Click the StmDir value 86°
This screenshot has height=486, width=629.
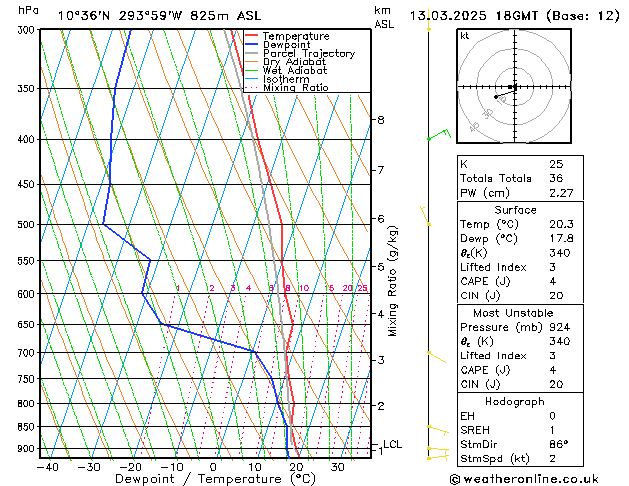pos(558,444)
